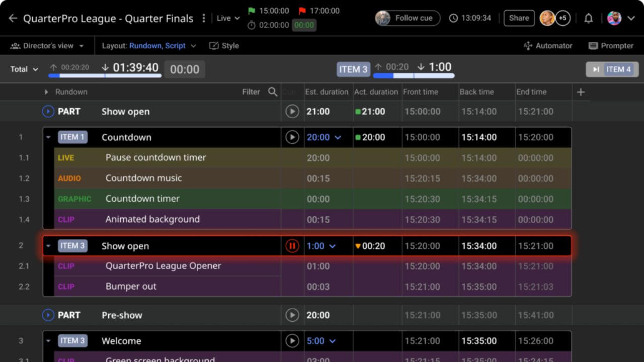644x362 pixels.
Task: Open the Live status dropdown
Action: pyautogui.click(x=228, y=19)
